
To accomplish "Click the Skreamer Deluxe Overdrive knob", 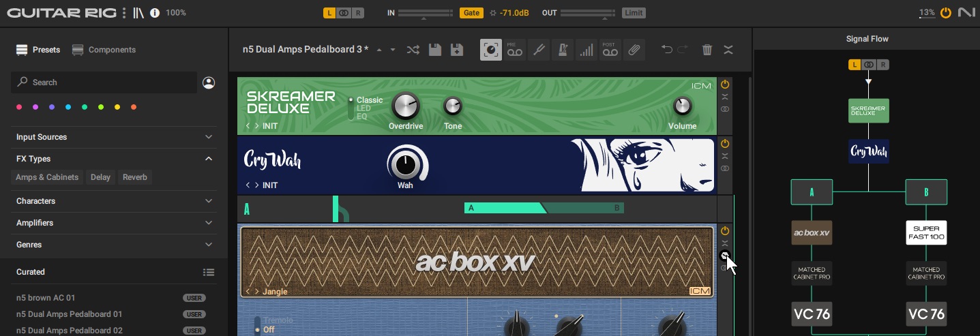I will tap(405, 106).
